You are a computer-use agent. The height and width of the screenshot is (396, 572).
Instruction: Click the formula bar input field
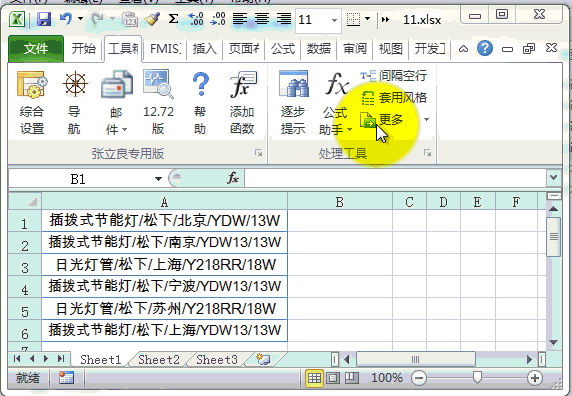395,178
